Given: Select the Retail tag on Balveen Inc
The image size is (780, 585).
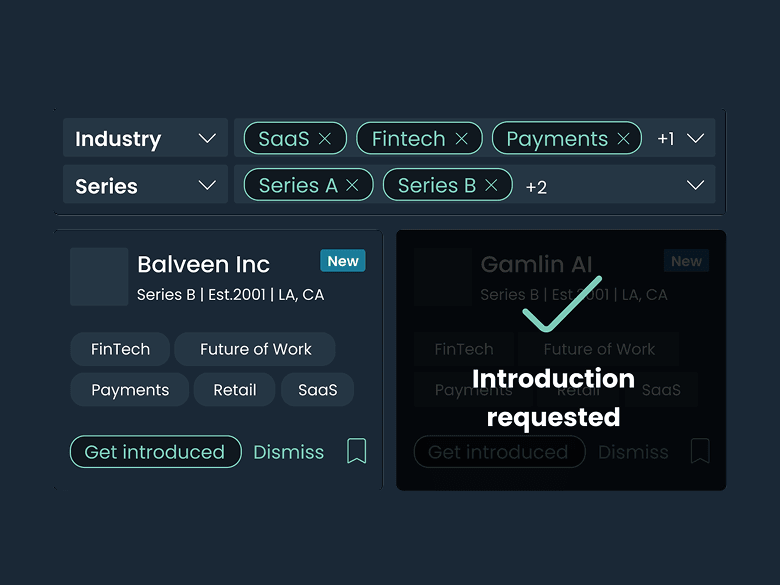Looking at the screenshot, I should pos(235,390).
